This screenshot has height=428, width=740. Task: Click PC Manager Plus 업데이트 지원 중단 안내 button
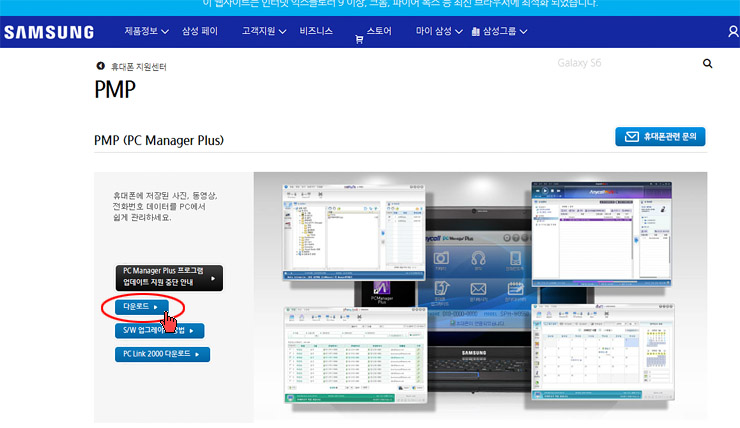pos(169,277)
